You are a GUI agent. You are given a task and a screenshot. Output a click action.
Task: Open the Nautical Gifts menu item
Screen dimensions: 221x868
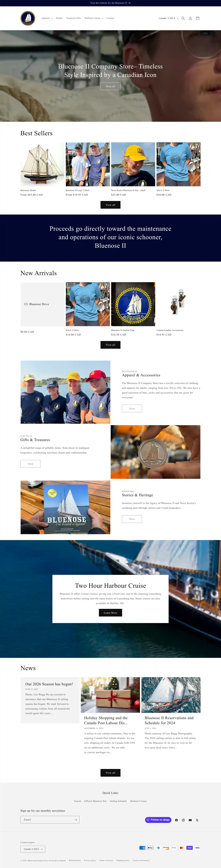point(74,18)
